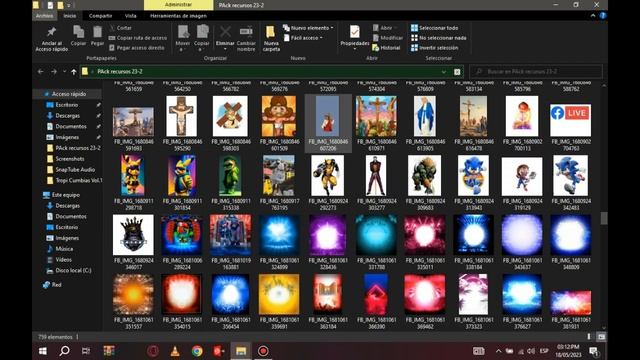Click No seleccionar nada
This screenshot has height=360, width=640.
point(438,38)
